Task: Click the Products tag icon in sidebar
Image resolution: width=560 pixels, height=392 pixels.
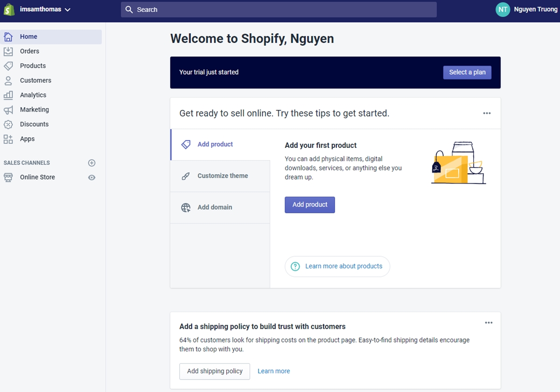Action: (8, 66)
